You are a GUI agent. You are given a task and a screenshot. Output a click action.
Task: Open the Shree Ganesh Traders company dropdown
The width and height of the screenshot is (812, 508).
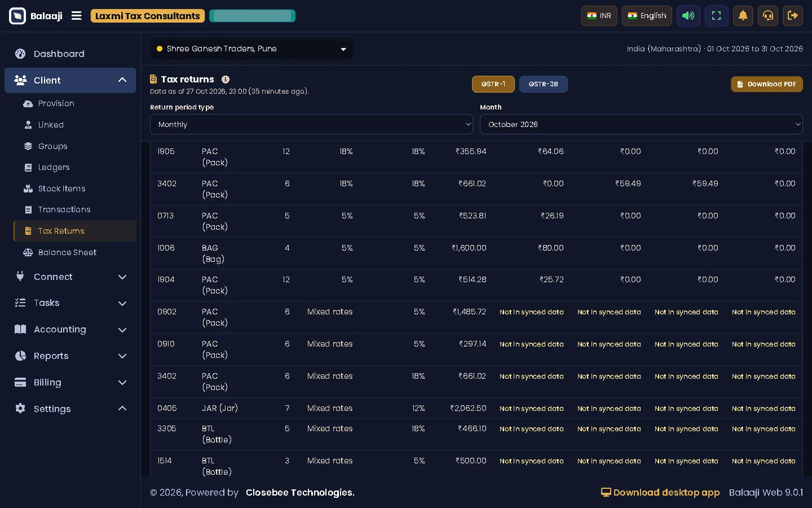251,49
